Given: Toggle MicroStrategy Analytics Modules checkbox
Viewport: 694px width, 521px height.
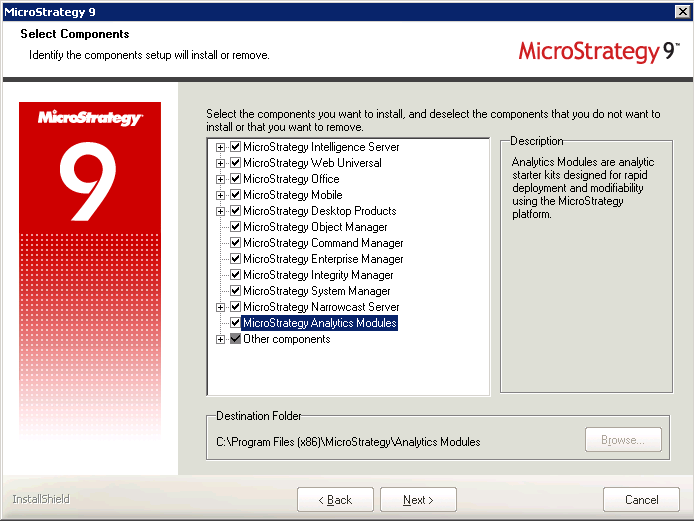Looking at the screenshot, I should click(236, 323).
